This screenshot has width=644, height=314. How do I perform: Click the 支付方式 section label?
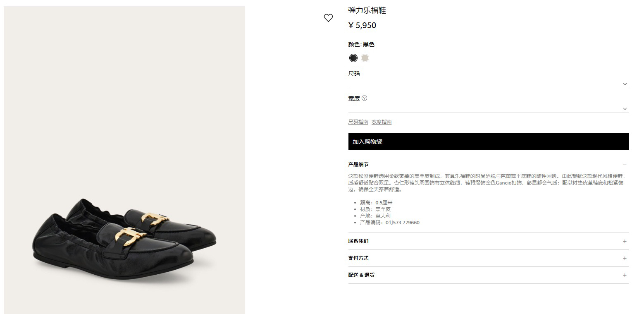(x=358, y=258)
